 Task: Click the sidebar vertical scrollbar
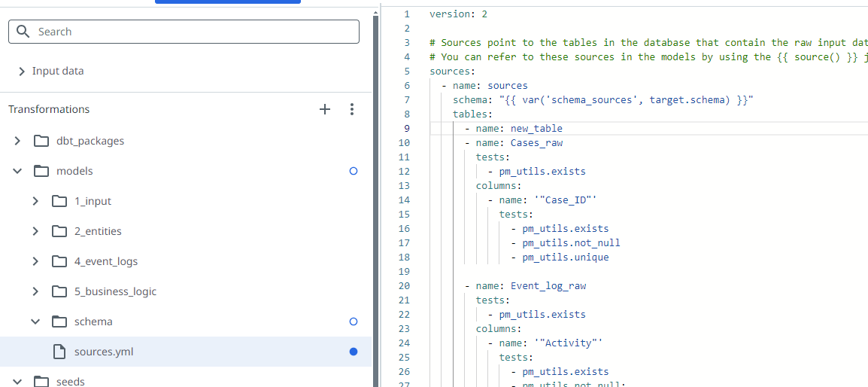tap(375, 188)
